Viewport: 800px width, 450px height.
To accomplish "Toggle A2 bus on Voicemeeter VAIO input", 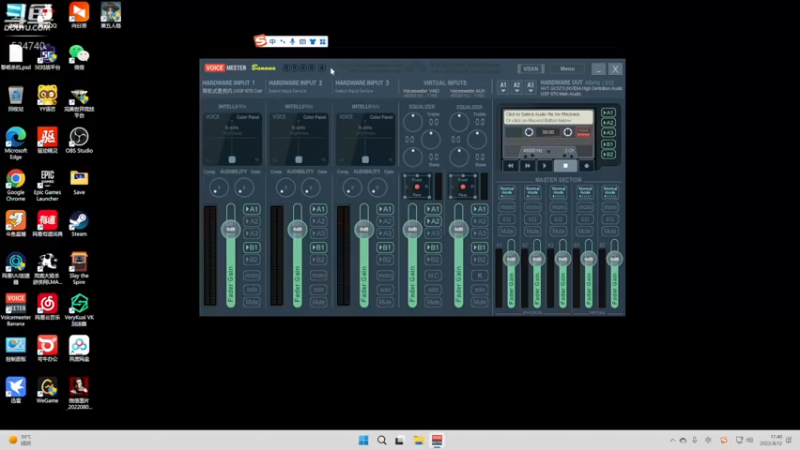I will (x=433, y=221).
